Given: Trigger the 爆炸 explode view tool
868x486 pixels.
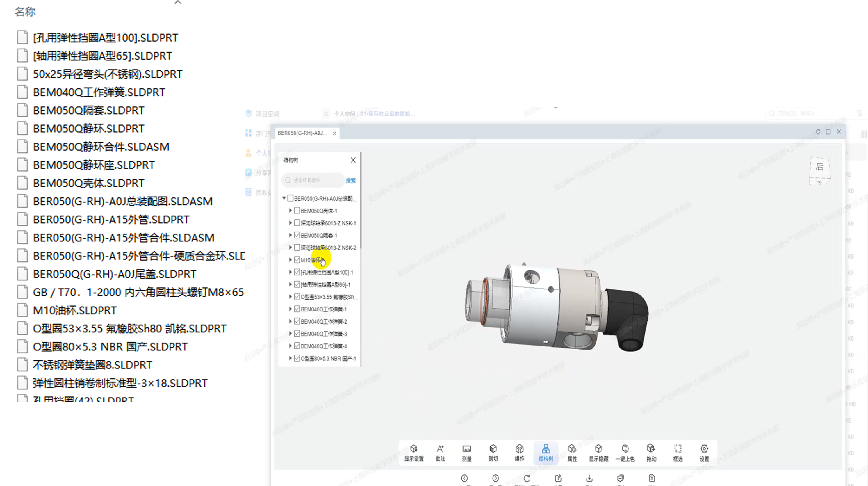Looking at the screenshot, I should coord(519,452).
